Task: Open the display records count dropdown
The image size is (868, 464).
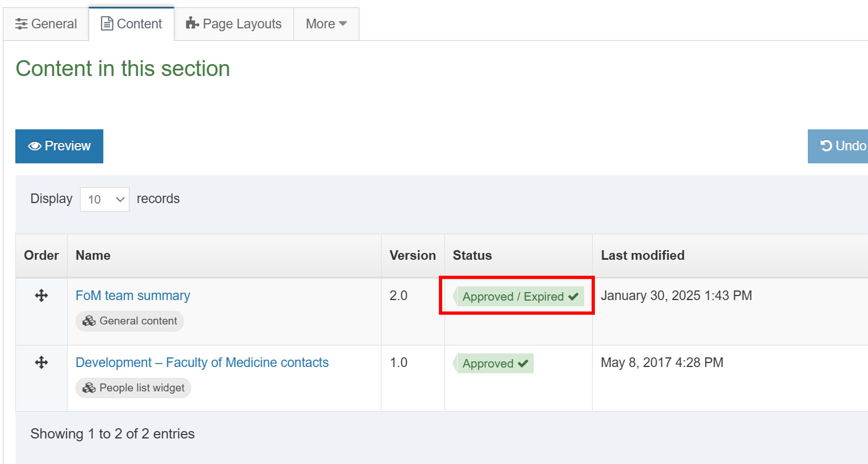Action: tap(104, 199)
